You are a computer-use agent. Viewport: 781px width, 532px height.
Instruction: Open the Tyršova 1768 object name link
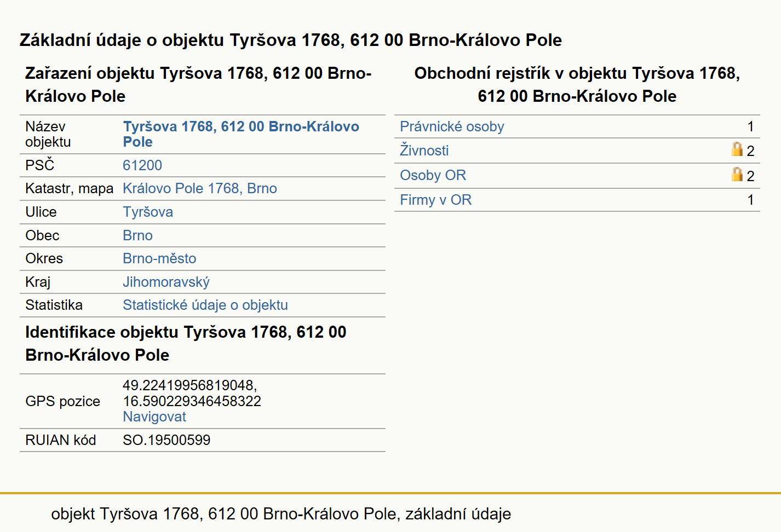241,134
